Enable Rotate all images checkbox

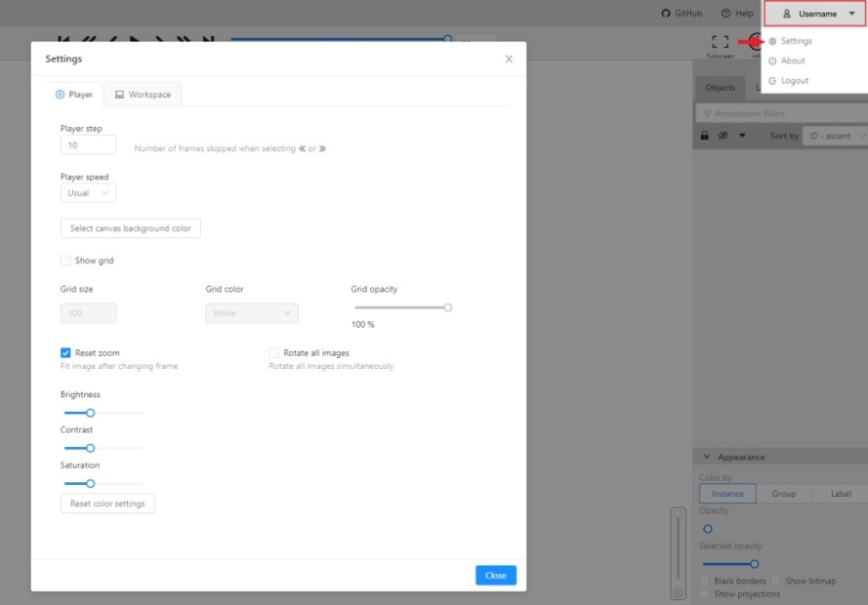(274, 352)
